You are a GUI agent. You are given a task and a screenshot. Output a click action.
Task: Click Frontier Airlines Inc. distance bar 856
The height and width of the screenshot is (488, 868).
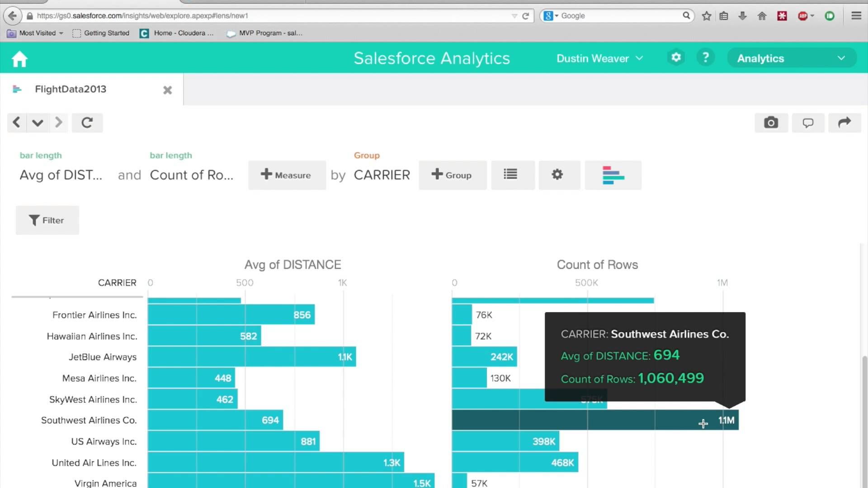click(x=231, y=314)
